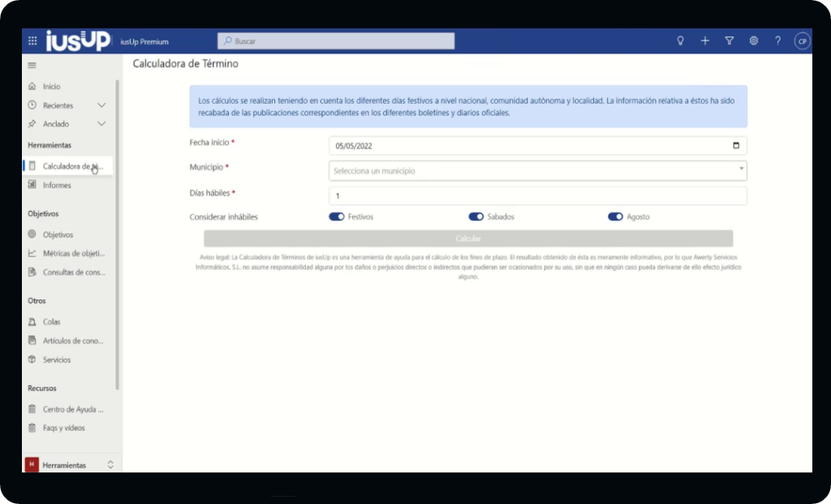This screenshot has width=831, height=504.
Task: Click the Anclado pin icon
Action: pos(32,123)
